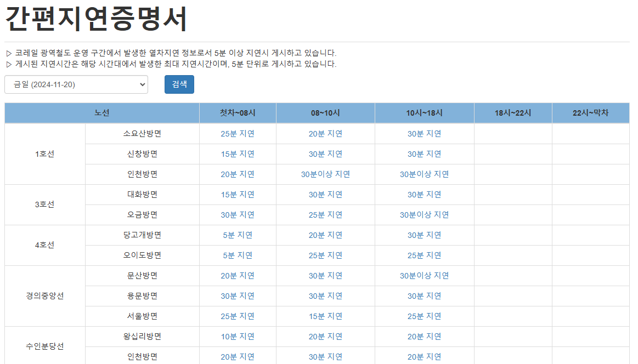Click the 신창방면 direction cell
The width and height of the screenshot is (638, 364).
[143, 154]
